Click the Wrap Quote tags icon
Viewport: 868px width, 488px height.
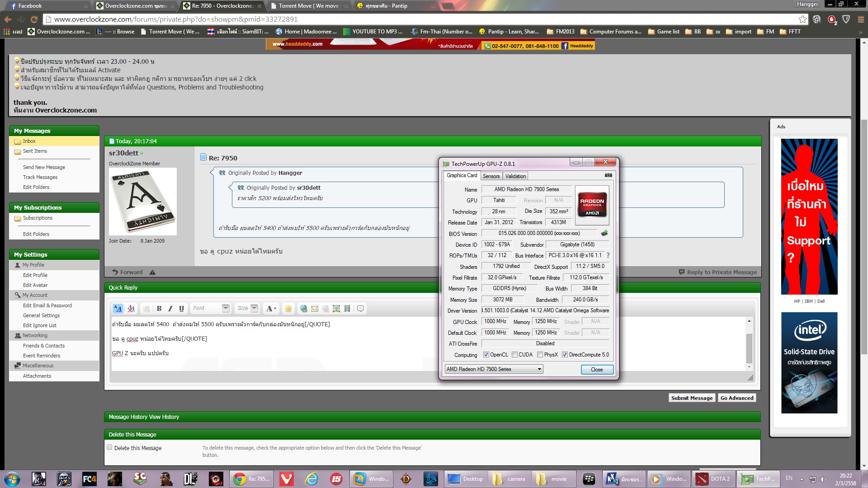pyautogui.click(x=360, y=309)
